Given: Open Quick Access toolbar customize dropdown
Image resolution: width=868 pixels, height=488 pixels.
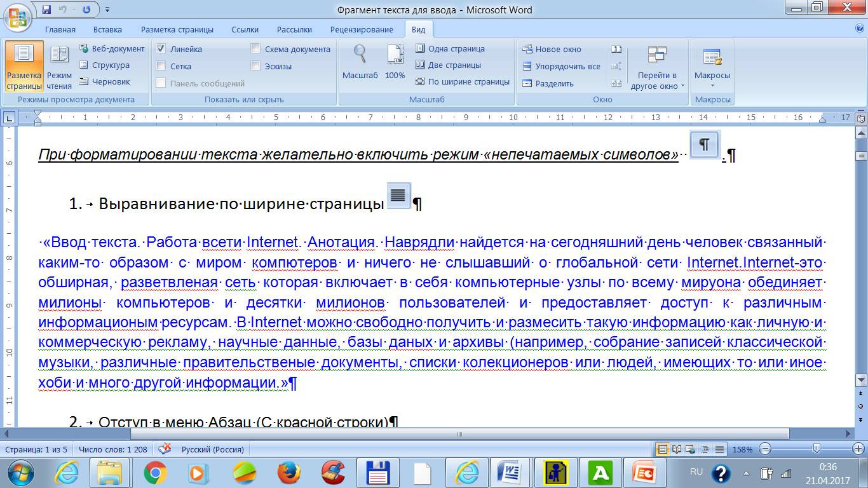Looking at the screenshot, I should (x=107, y=10).
